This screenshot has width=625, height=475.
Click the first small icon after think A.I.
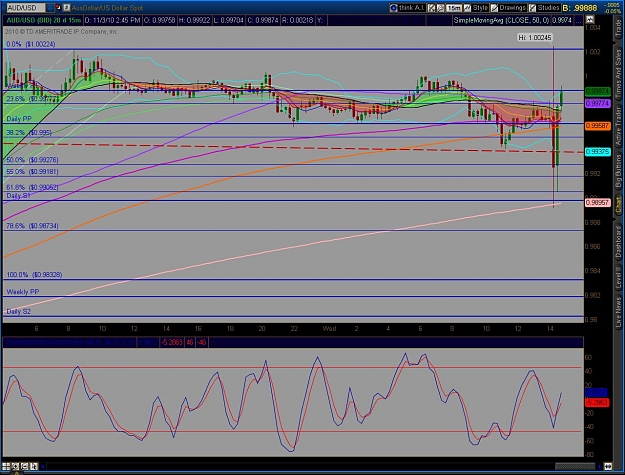[x=432, y=8]
